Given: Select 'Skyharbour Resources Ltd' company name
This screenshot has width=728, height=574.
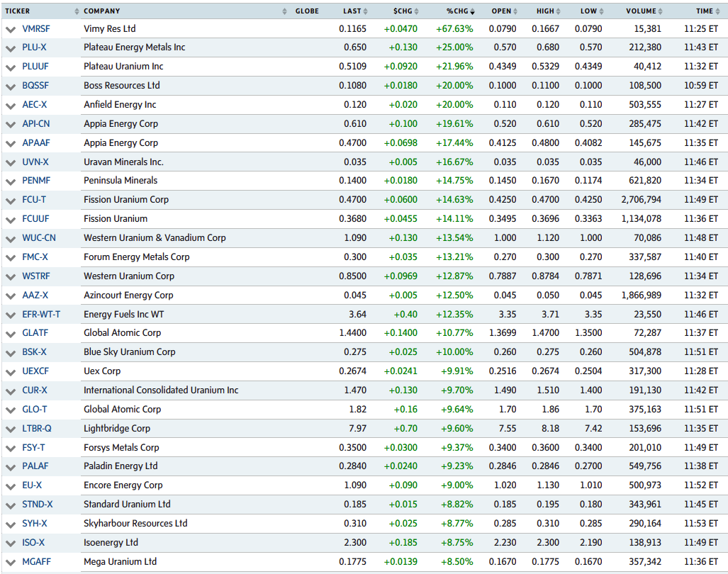Looking at the screenshot, I should 135,524.
